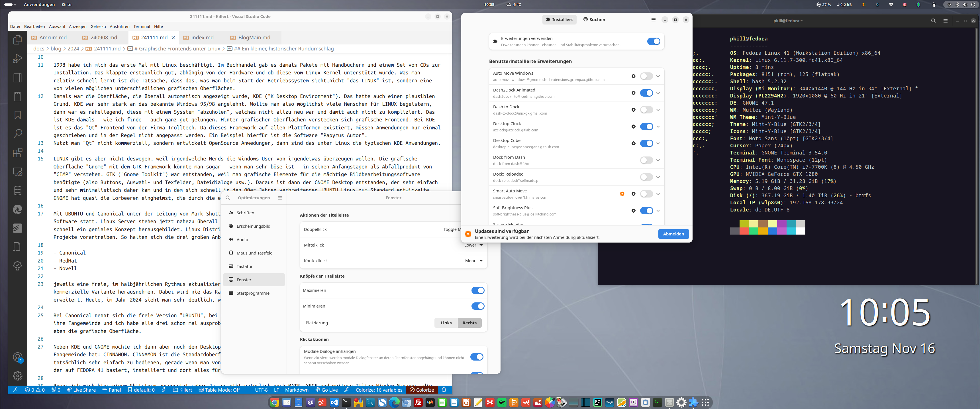This screenshot has width=980, height=409.
Task: Open settings gear for Desktop Clock
Action: tap(633, 127)
